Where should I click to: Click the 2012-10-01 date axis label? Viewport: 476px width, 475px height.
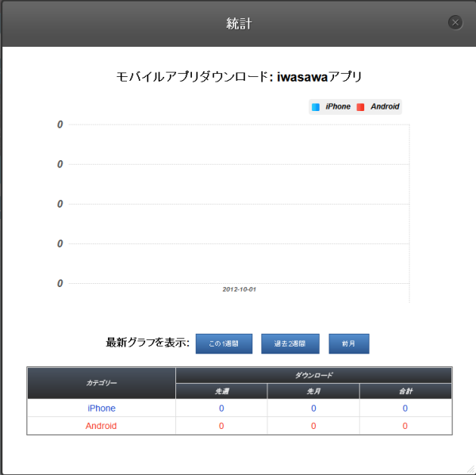click(x=240, y=289)
